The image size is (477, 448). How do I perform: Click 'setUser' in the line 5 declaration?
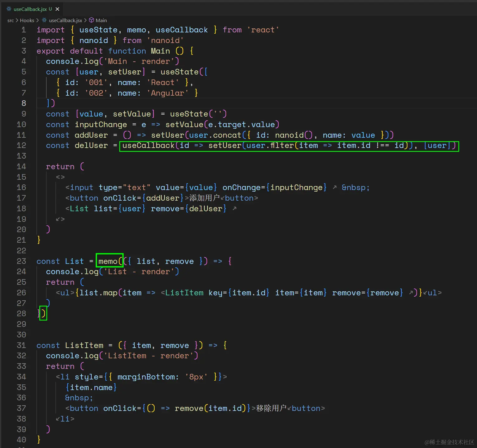coord(125,72)
